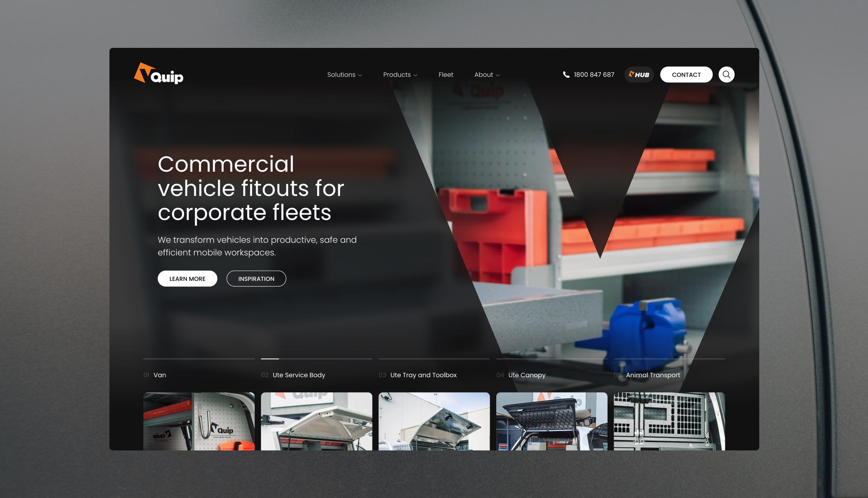Click the carousel progress indicator above Ute Service Body
Screen dimensions: 868x498
[x=270, y=359]
